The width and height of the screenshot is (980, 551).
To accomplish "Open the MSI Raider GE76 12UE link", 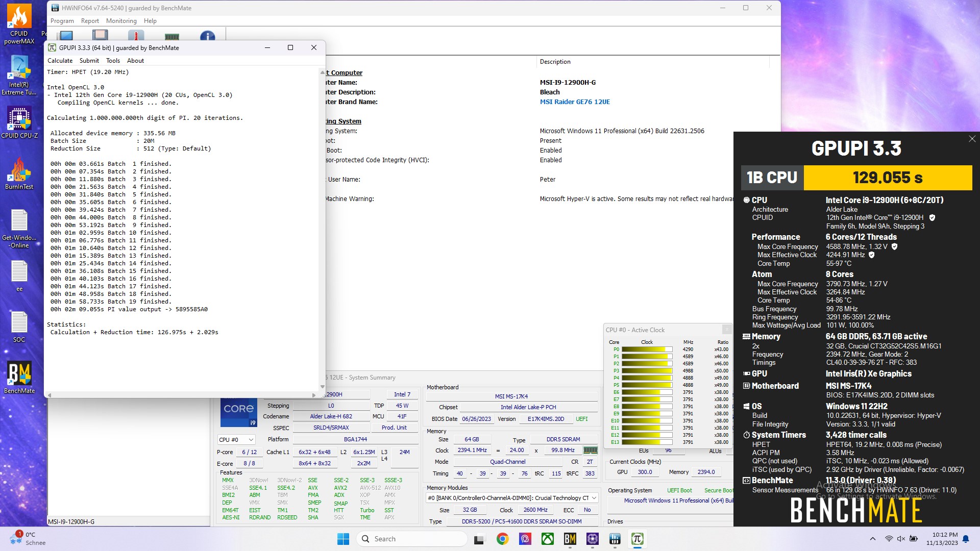I will 575,102.
